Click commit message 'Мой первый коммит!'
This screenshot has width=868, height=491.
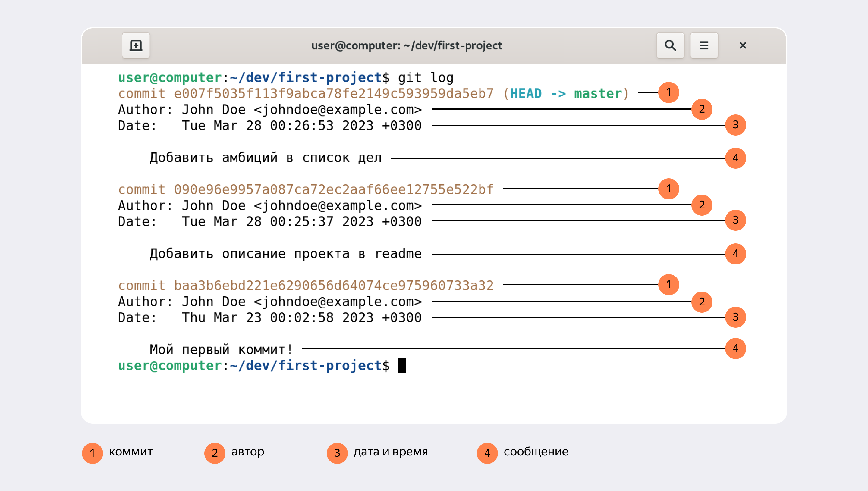[221, 350]
